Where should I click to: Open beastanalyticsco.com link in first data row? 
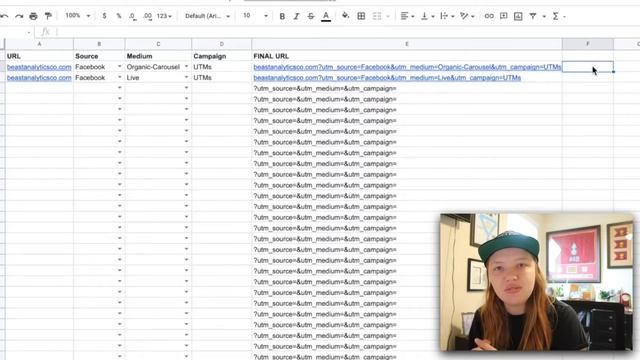pos(39,67)
